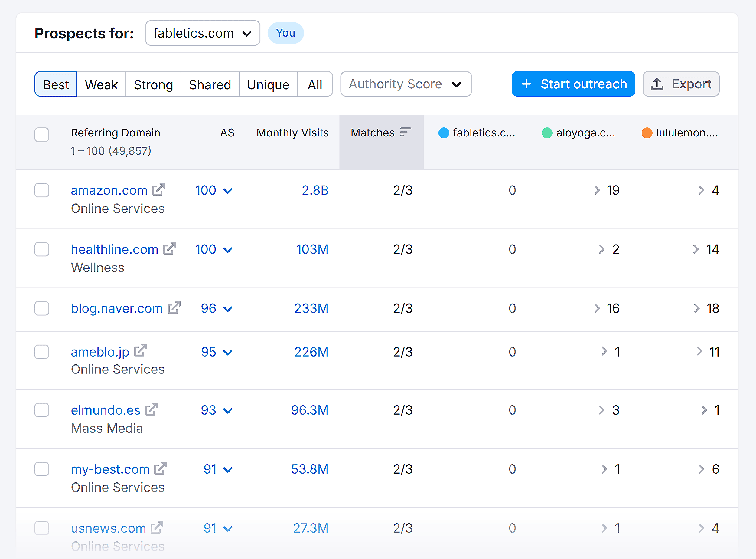
Task: Check the blog.naver.com row checkbox
Action: click(x=42, y=308)
